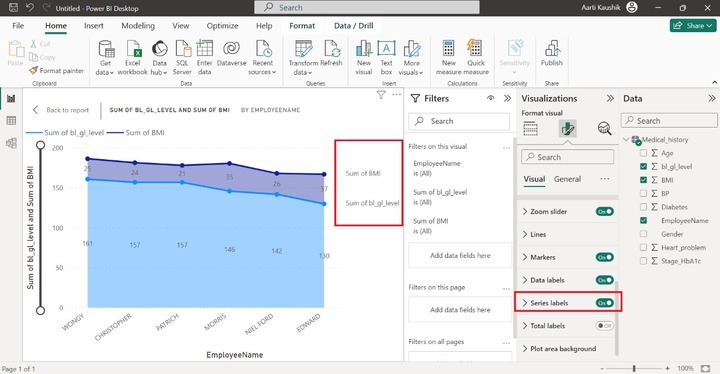Image resolution: width=720 pixels, height=374 pixels.
Task: Expand the Data labels section
Action: (x=525, y=280)
